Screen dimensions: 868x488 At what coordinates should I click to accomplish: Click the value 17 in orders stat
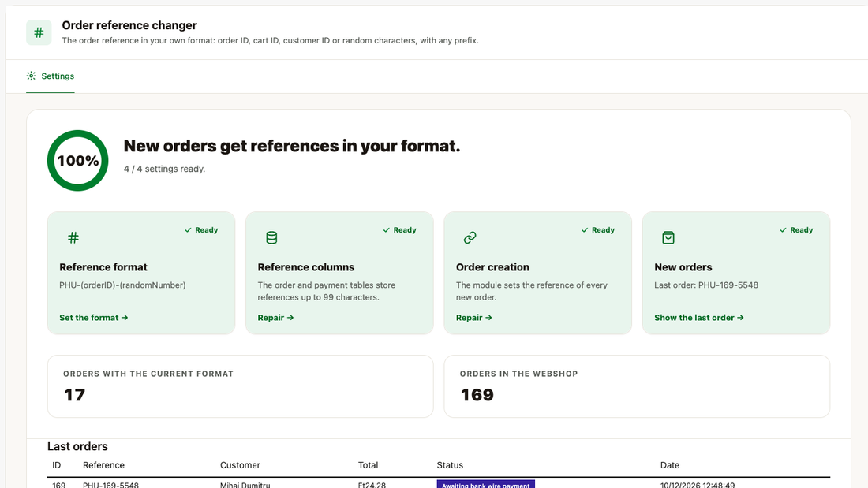click(75, 395)
